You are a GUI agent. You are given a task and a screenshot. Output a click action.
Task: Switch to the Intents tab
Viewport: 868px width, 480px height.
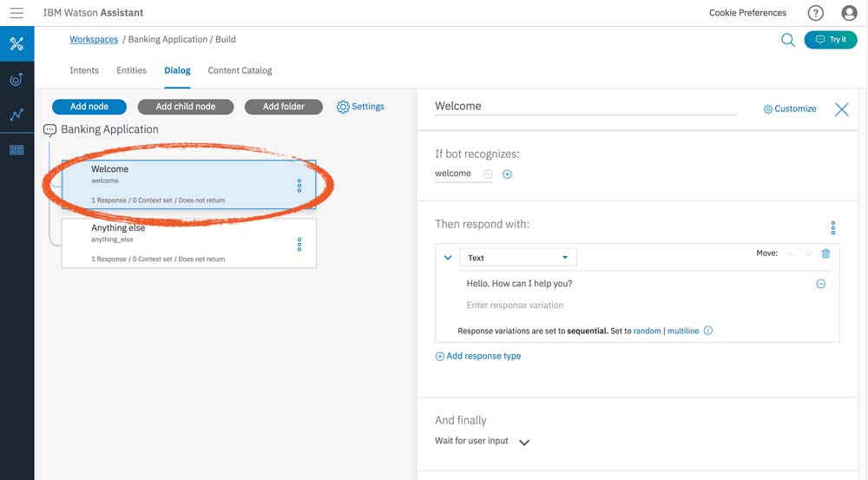84,70
